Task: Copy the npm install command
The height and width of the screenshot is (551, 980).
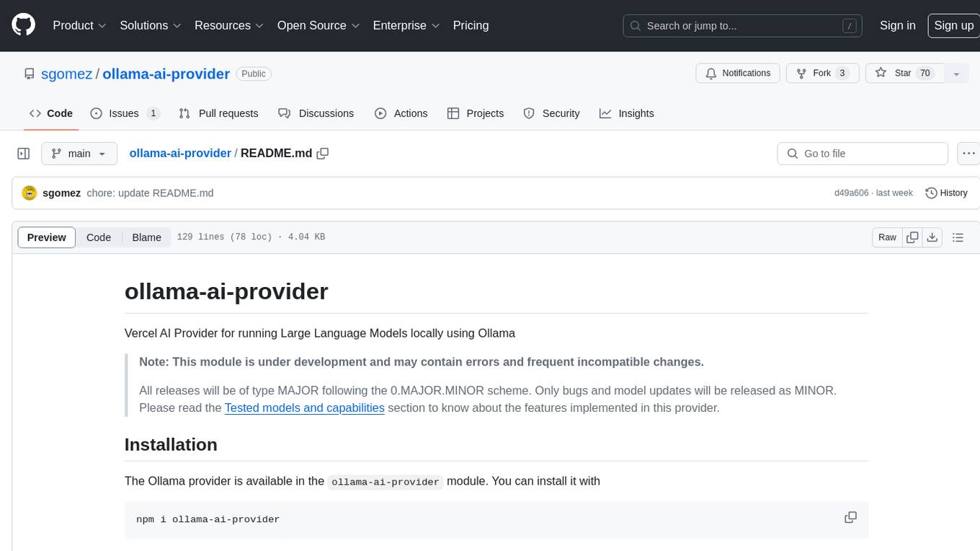Action: (x=850, y=518)
